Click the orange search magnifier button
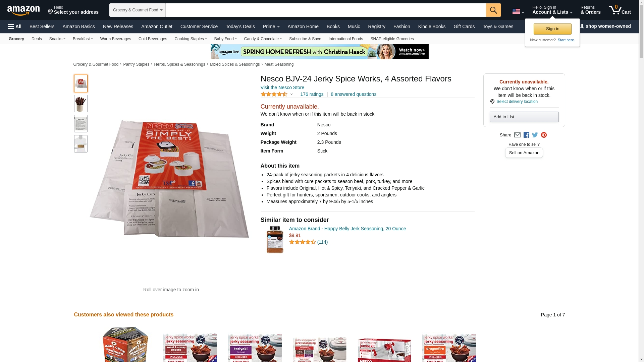The width and height of the screenshot is (644, 362). [x=493, y=10]
